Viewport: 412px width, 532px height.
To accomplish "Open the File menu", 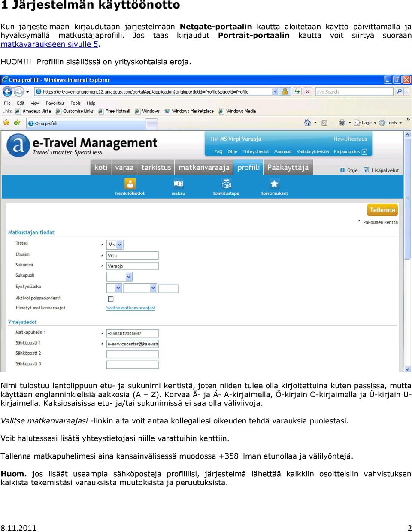I will point(7,103).
